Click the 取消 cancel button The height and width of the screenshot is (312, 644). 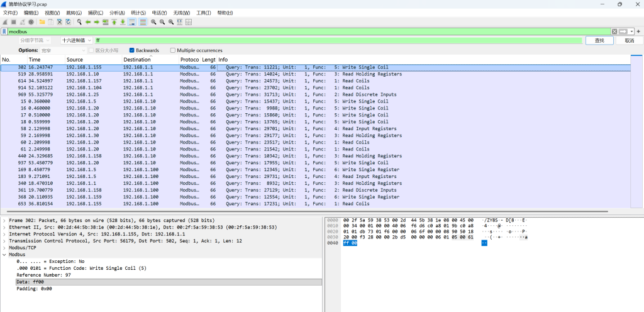click(x=629, y=40)
